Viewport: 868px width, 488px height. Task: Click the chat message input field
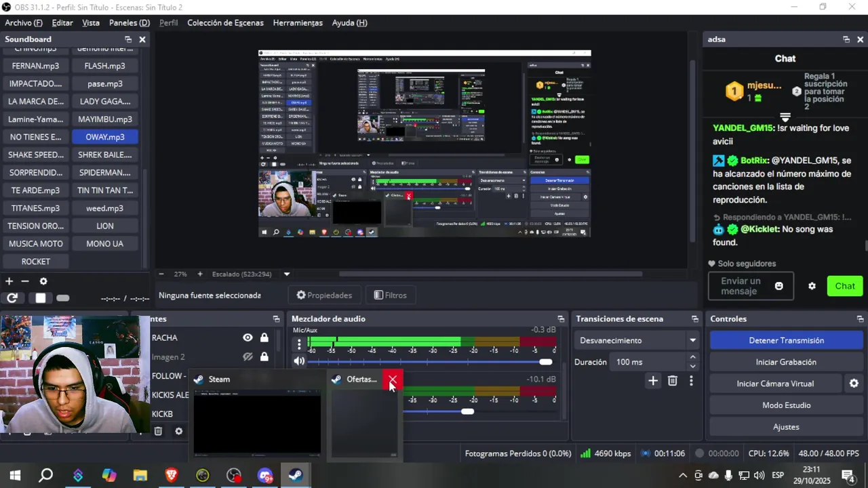coord(741,286)
